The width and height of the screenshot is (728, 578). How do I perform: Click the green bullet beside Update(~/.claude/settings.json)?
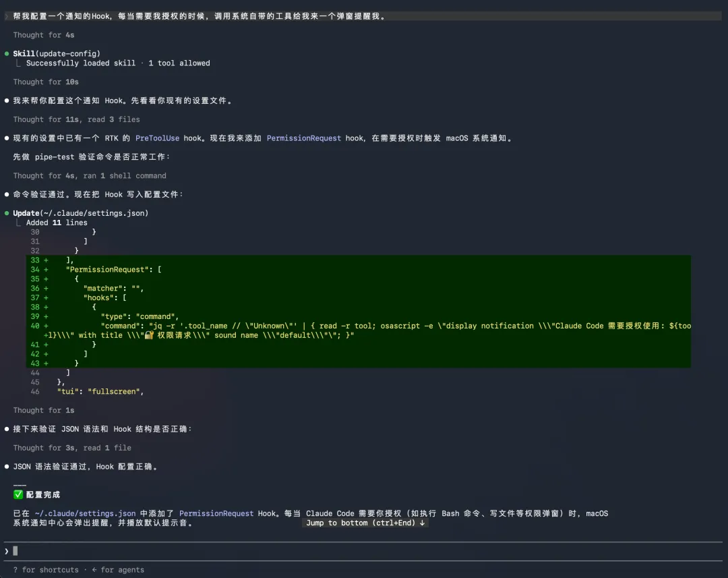point(7,213)
